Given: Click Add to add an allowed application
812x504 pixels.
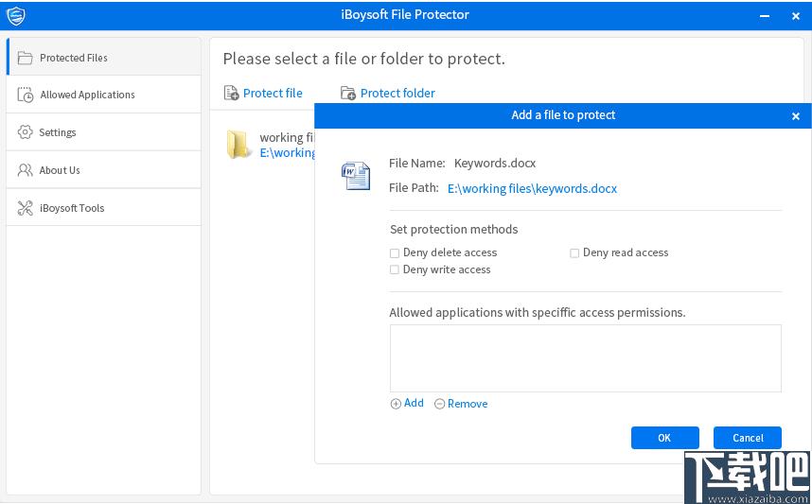Looking at the screenshot, I should click(414, 403).
